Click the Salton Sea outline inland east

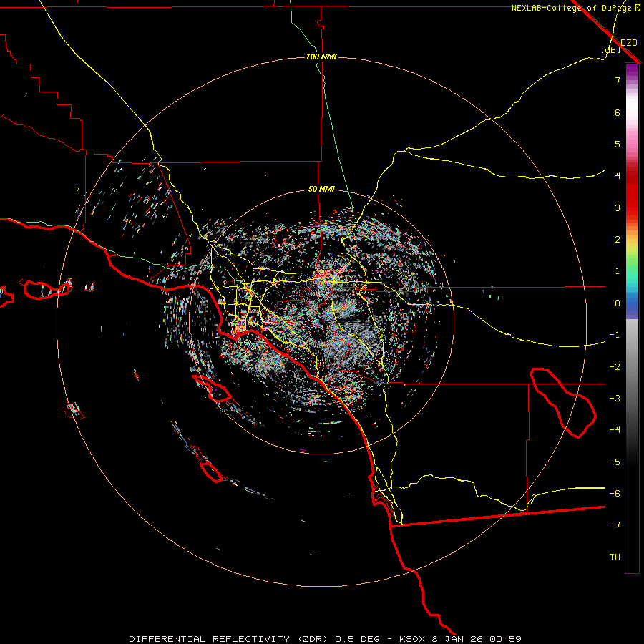click(x=562, y=403)
